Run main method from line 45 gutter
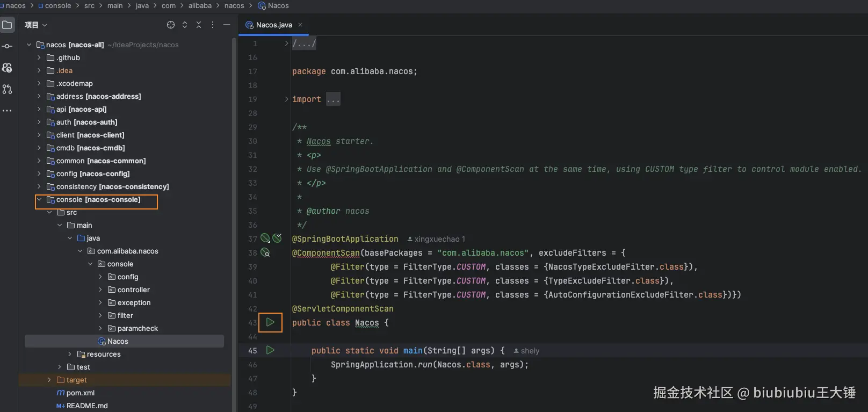The height and width of the screenshot is (412, 868). 270,350
